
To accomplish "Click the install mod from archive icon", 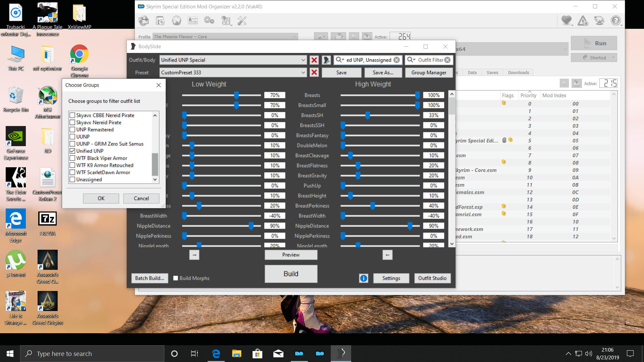I will click(x=160, y=21).
